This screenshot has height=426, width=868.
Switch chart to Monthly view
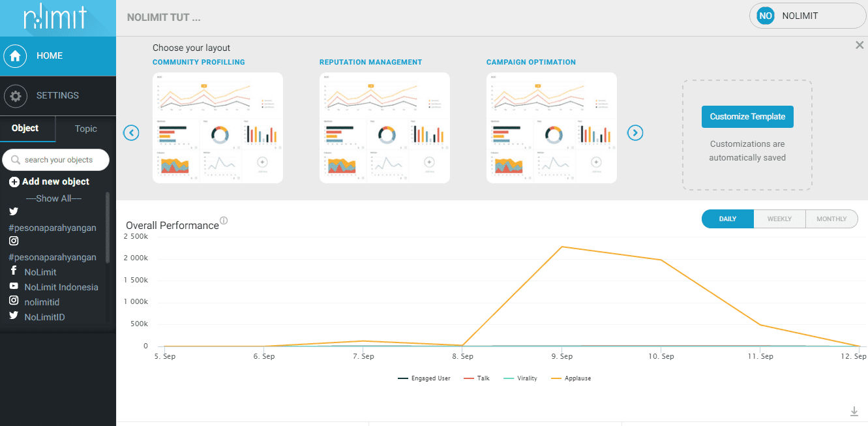click(831, 219)
